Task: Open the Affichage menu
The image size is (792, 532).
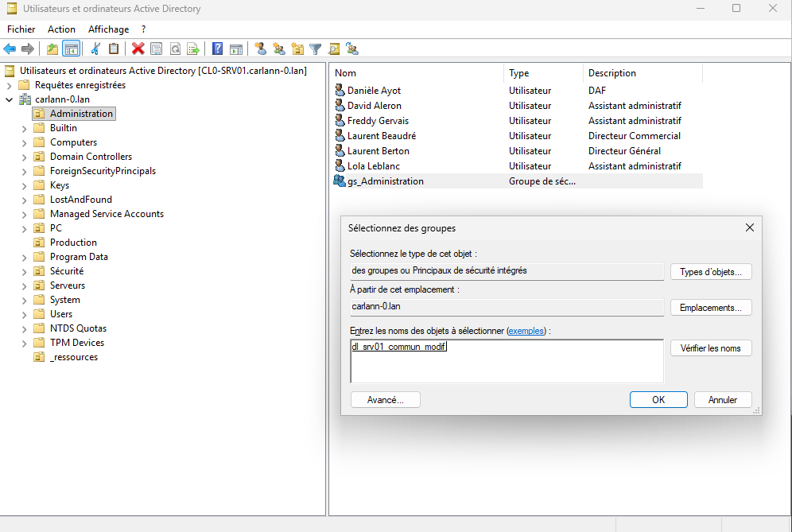Action: pyautogui.click(x=109, y=29)
